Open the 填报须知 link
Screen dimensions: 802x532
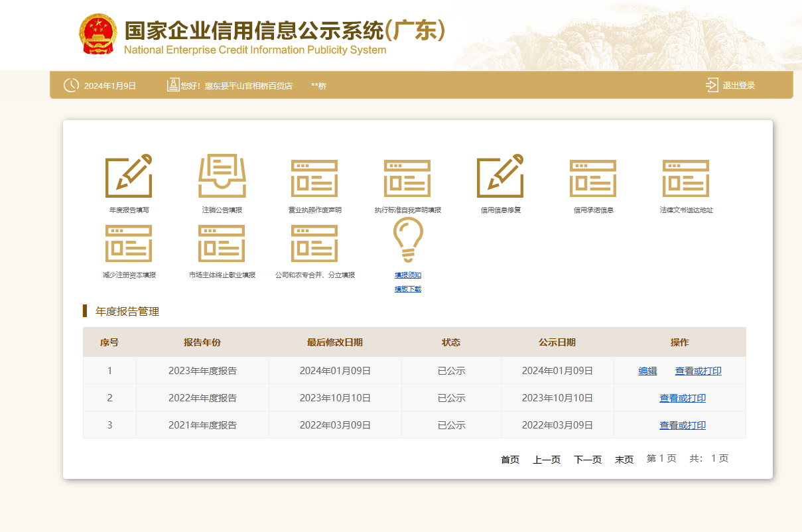point(408,275)
